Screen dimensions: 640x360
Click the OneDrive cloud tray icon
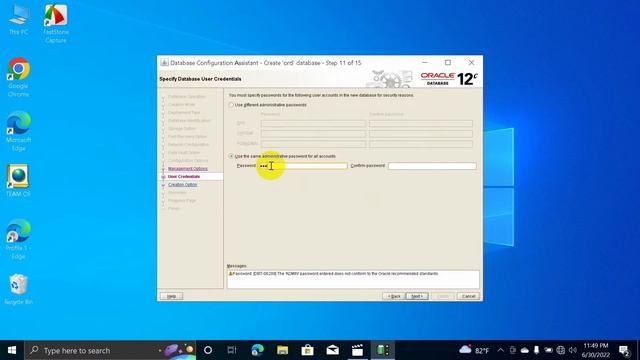click(525, 350)
